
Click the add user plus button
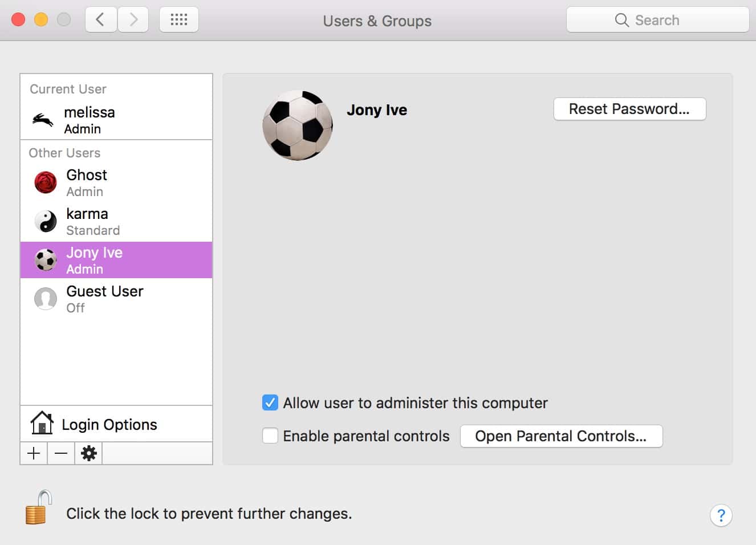(34, 453)
